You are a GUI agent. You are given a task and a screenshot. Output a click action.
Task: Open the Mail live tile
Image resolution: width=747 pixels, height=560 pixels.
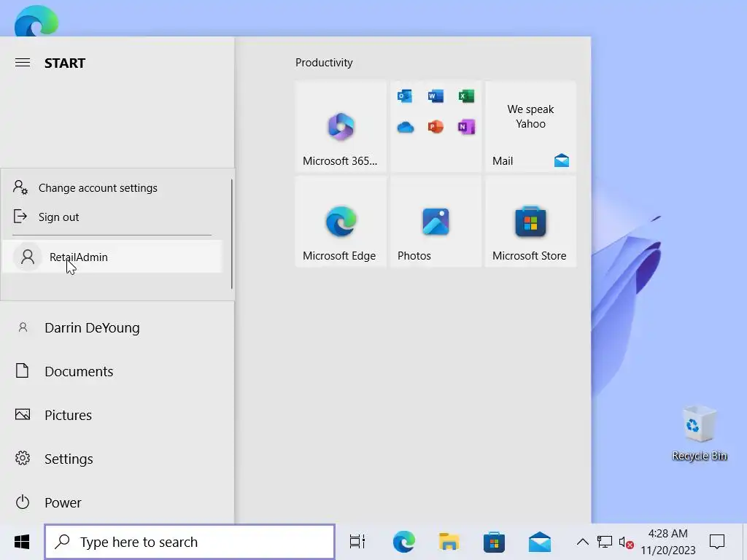point(530,126)
